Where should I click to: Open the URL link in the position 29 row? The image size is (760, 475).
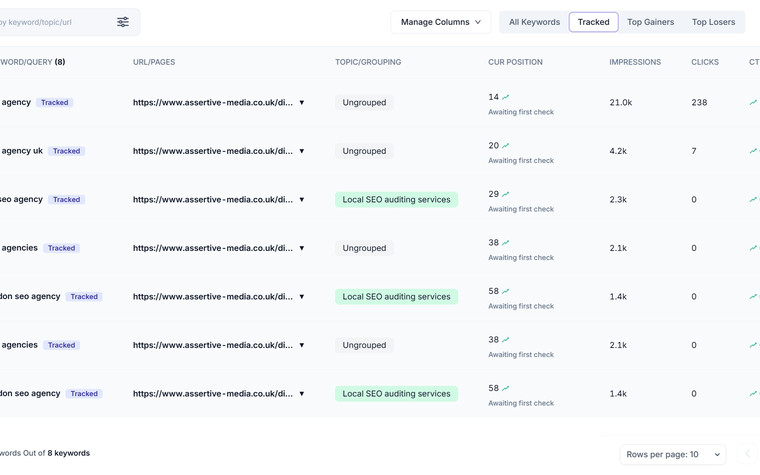(213, 199)
